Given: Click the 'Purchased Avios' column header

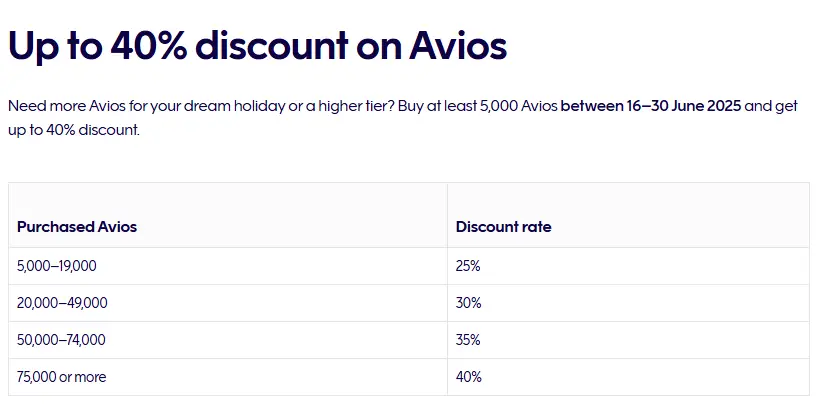Looking at the screenshot, I should pyautogui.click(x=77, y=226).
